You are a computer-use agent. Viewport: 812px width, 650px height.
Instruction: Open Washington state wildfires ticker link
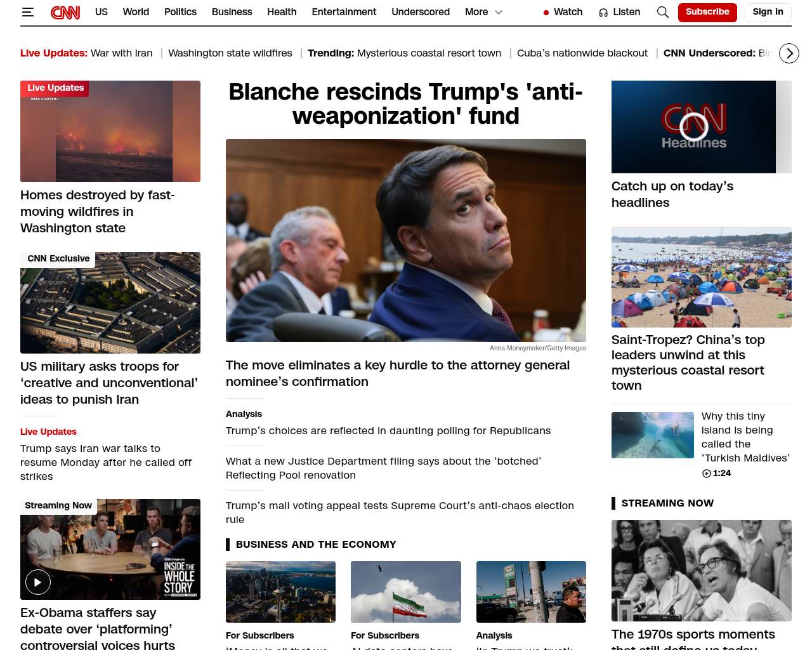click(230, 53)
